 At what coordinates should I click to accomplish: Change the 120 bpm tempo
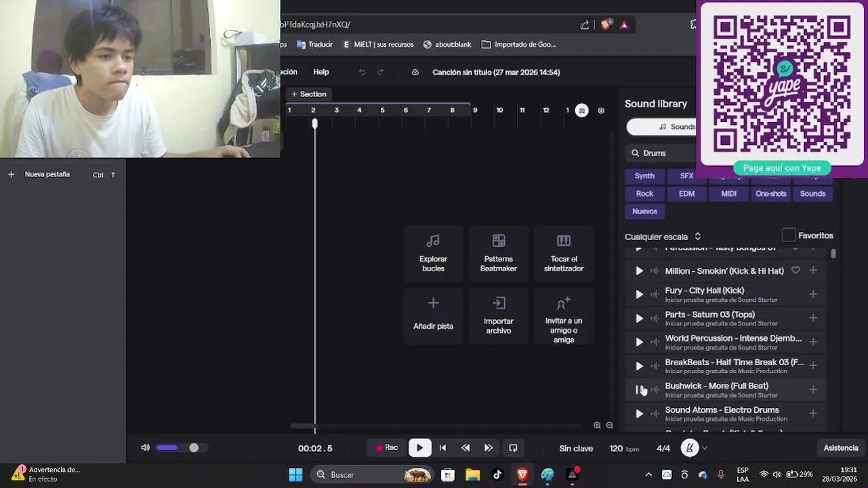(x=624, y=448)
